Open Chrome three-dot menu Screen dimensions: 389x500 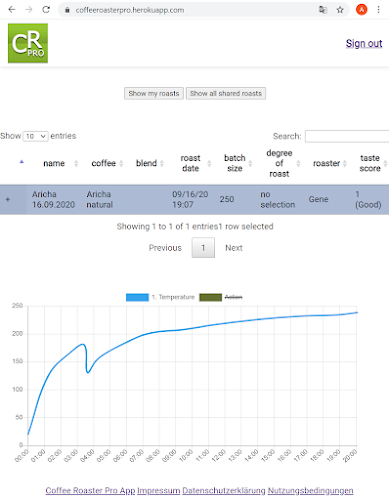coord(378,10)
